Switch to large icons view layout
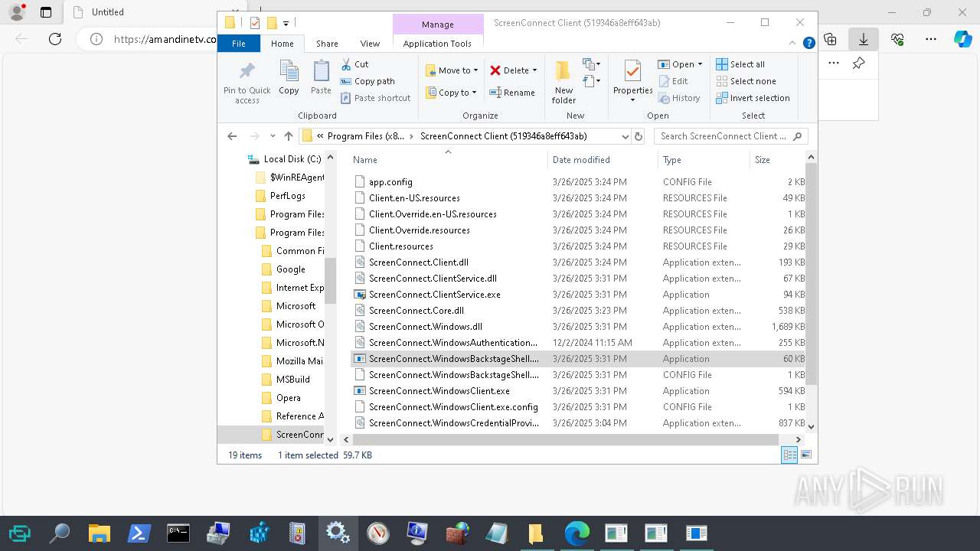This screenshot has width=980, height=551. point(805,455)
